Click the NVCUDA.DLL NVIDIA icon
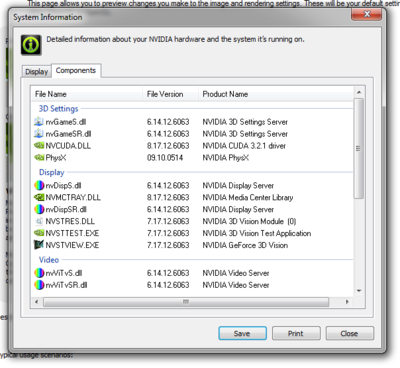Viewport: 400px width, 368px height. point(39,146)
